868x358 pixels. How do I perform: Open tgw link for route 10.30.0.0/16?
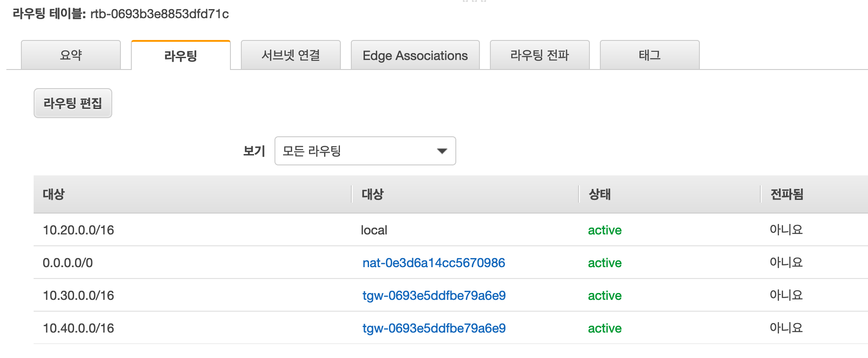434,295
